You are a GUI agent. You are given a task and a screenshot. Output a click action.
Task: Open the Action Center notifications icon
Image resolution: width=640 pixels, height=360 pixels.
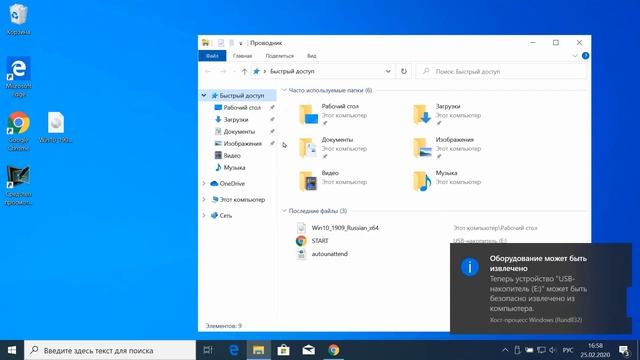(624, 350)
